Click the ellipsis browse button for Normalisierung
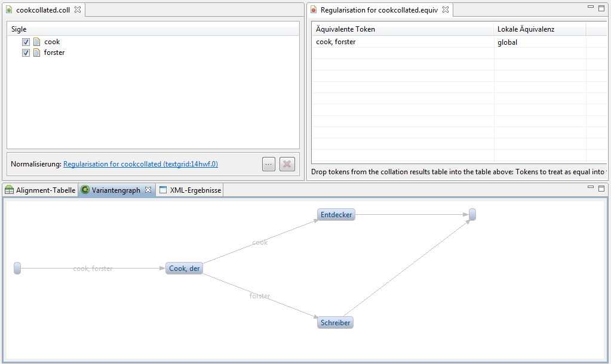Screen dimensions: 611x364 pos(269,164)
